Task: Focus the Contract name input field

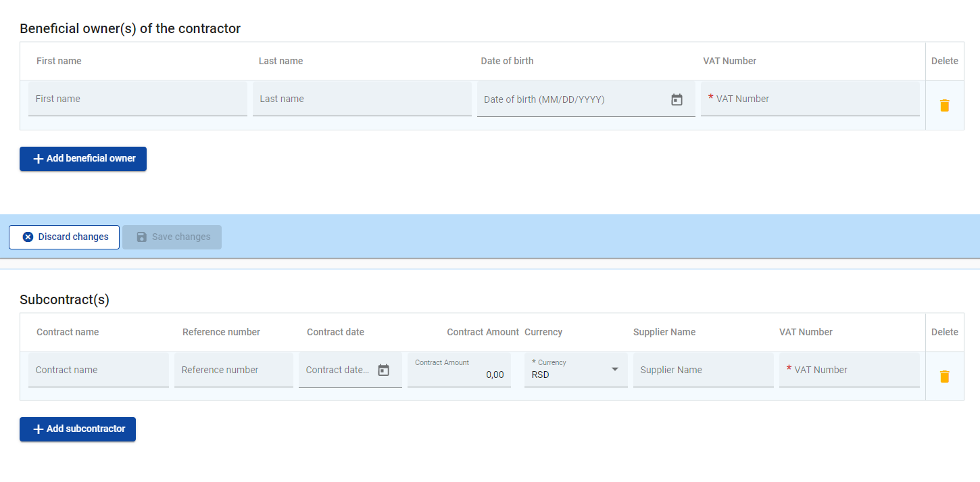Action: 98,370
